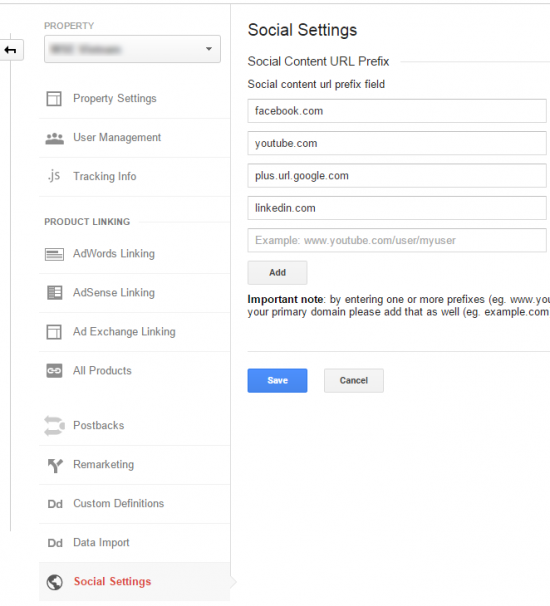
Task: Focus the empty example URL prefix field
Action: pyautogui.click(x=397, y=240)
